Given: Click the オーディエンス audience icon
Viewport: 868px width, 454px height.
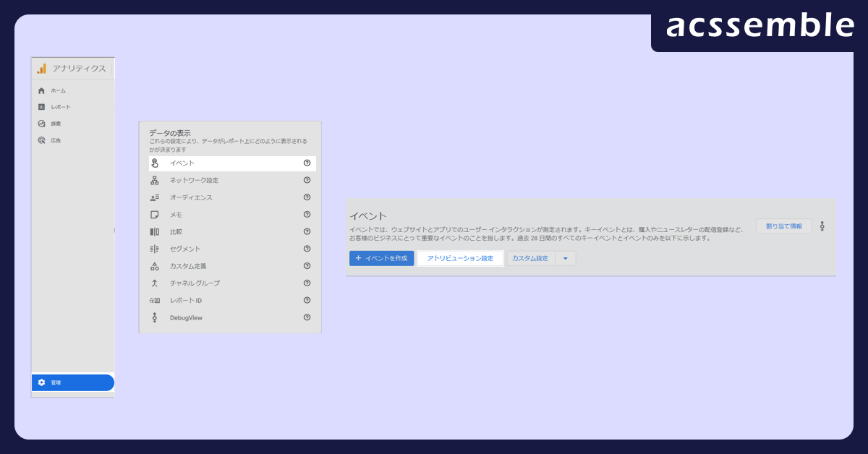Looking at the screenshot, I should click(154, 197).
